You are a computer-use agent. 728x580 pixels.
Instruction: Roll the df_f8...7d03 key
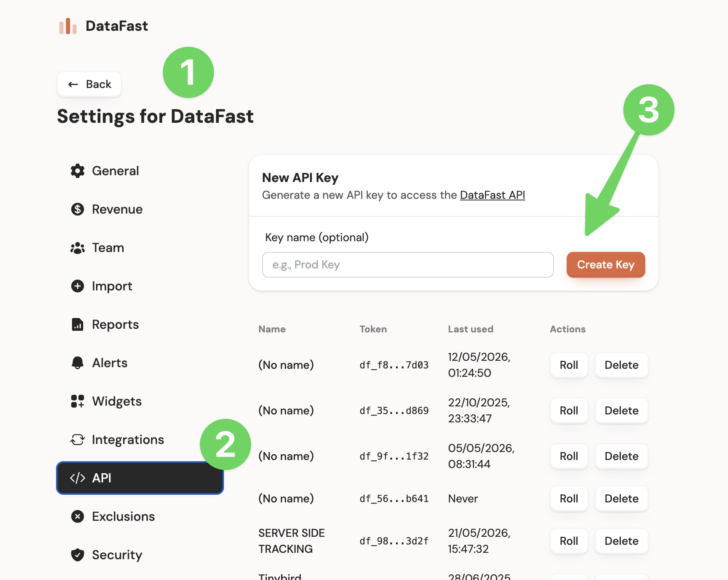(x=569, y=365)
